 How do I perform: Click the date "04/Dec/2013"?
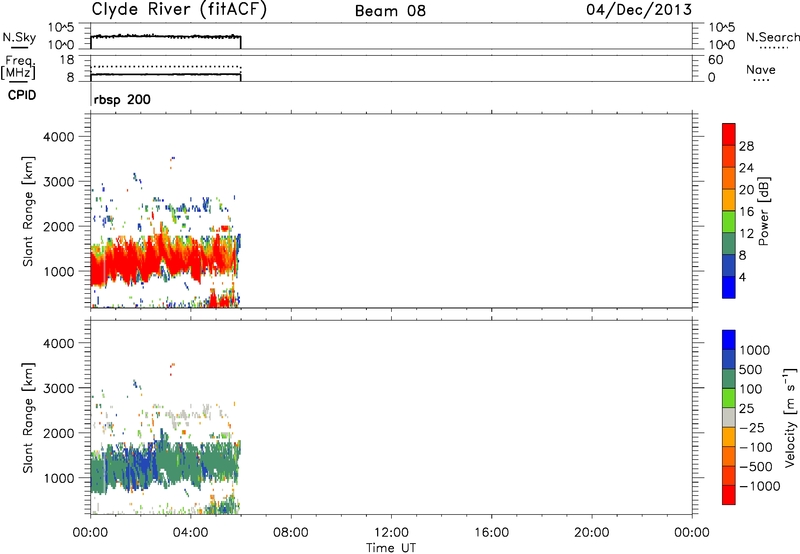click(639, 10)
